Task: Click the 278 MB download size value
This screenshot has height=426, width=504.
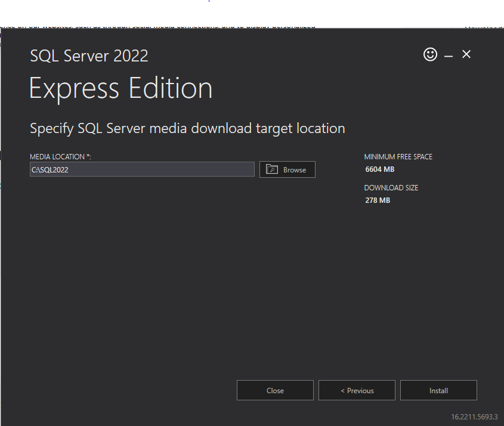Action: 378,200
